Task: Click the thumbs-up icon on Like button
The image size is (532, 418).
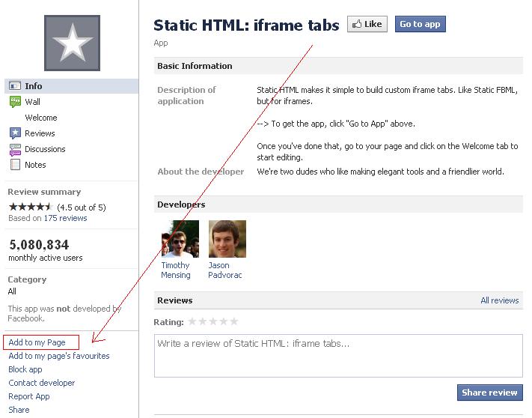Action: 357,24
